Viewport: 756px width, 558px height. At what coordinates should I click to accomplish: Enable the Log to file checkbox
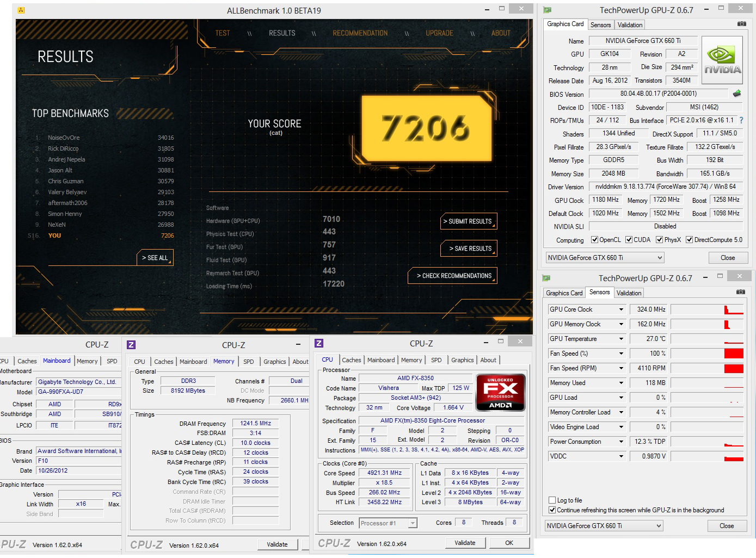552,500
